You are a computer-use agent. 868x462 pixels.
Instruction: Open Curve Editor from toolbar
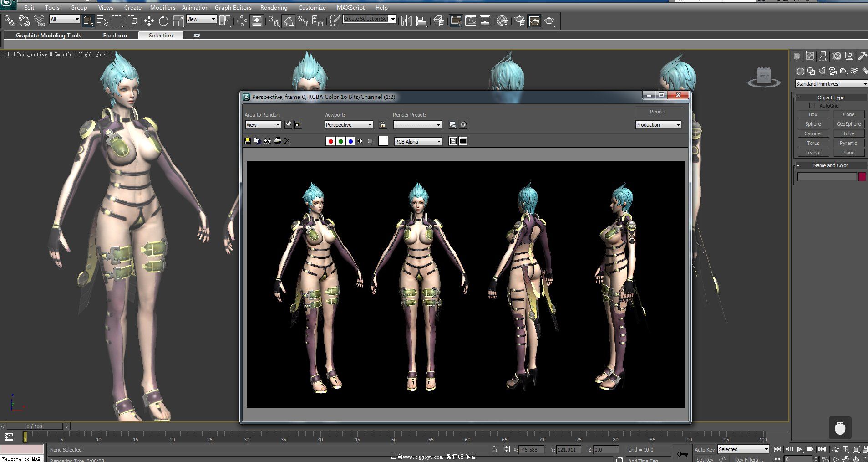470,21
